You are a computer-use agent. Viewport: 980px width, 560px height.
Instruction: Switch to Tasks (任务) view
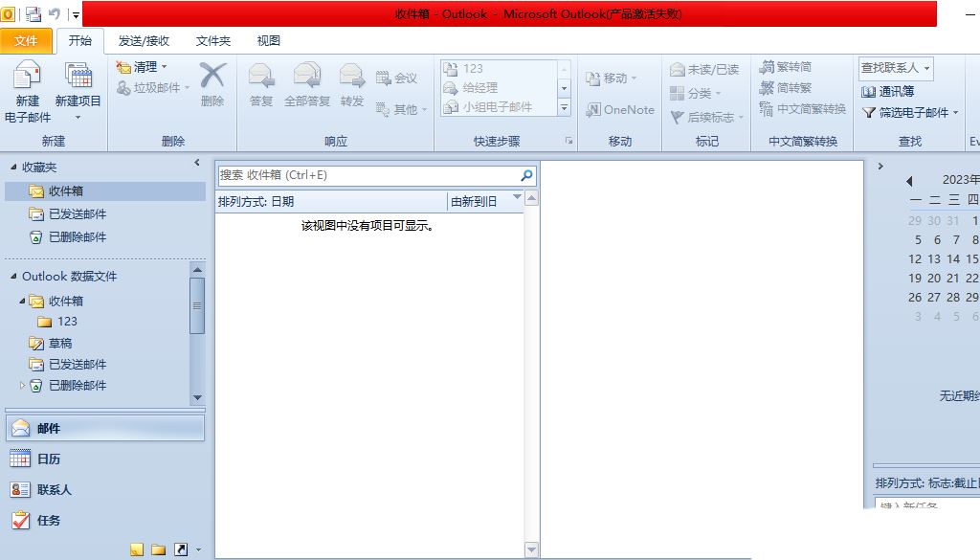tap(48, 521)
